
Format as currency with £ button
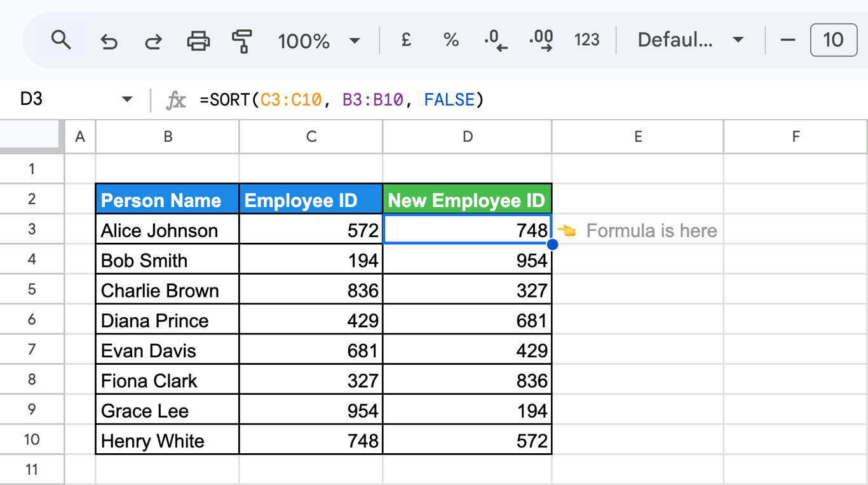click(x=407, y=40)
